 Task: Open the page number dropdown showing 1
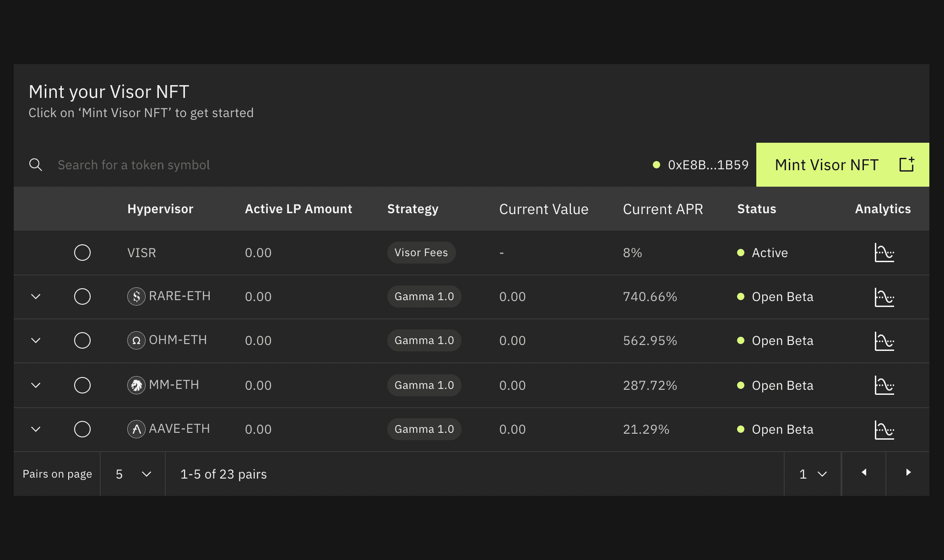pyautogui.click(x=813, y=474)
